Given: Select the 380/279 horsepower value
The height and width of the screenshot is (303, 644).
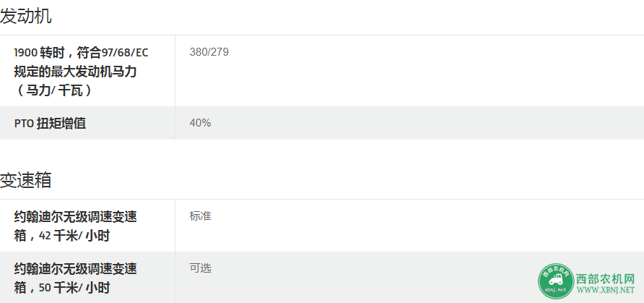Looking at the screenshot, I should click(x=209, y=52).
